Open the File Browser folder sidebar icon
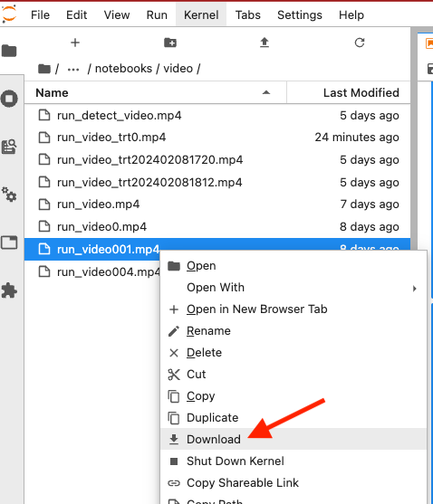433x504 pixels. point(9,51)
